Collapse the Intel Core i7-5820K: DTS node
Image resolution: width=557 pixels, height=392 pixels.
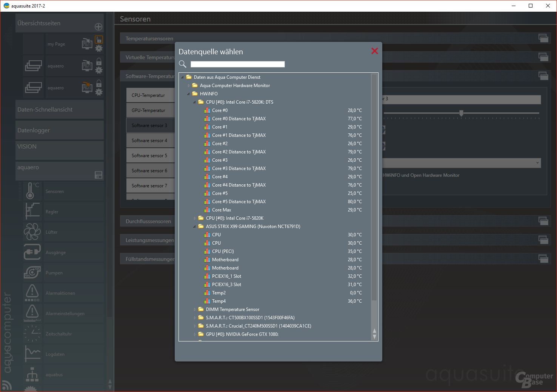coord(195,102)
